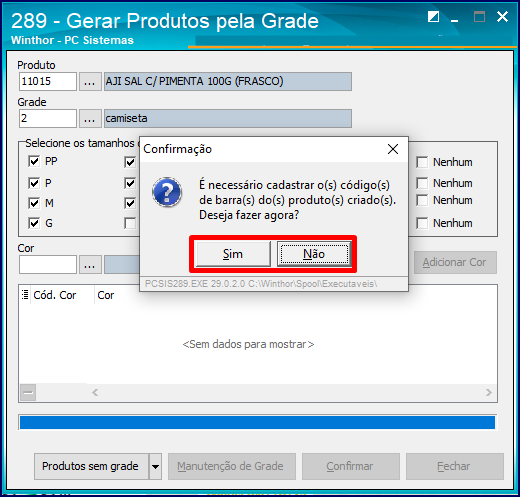Click the grade description camiseta
This screenshot has height=497, width=520.
point(228,118)
